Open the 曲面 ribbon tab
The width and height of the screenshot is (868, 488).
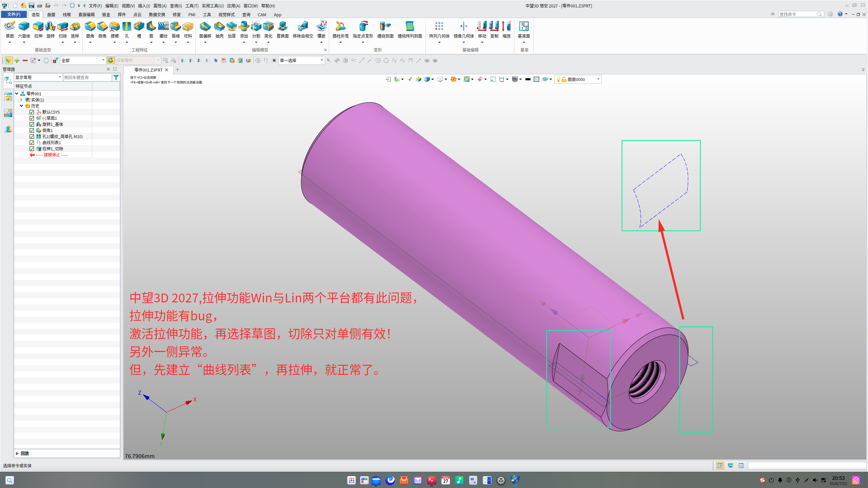click(51, 15)
